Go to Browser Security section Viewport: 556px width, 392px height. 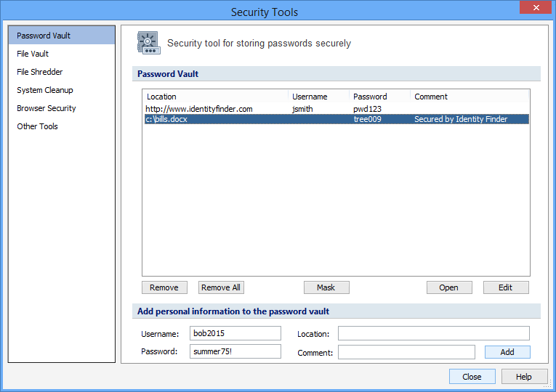pyautogui.click(x=47, y=108)
